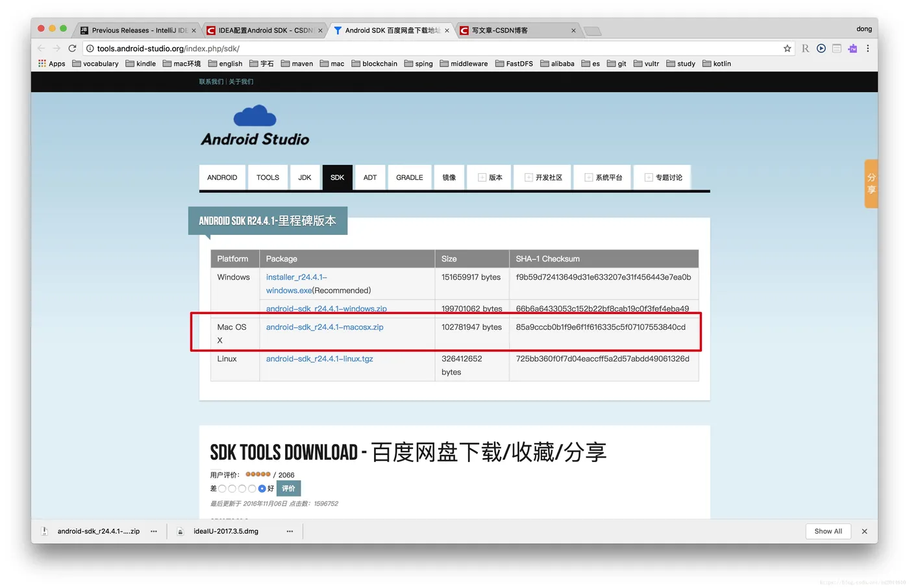
Task: Download android-sdk_r24.4.1-macosx.zip link
Action: click(325, 327)
